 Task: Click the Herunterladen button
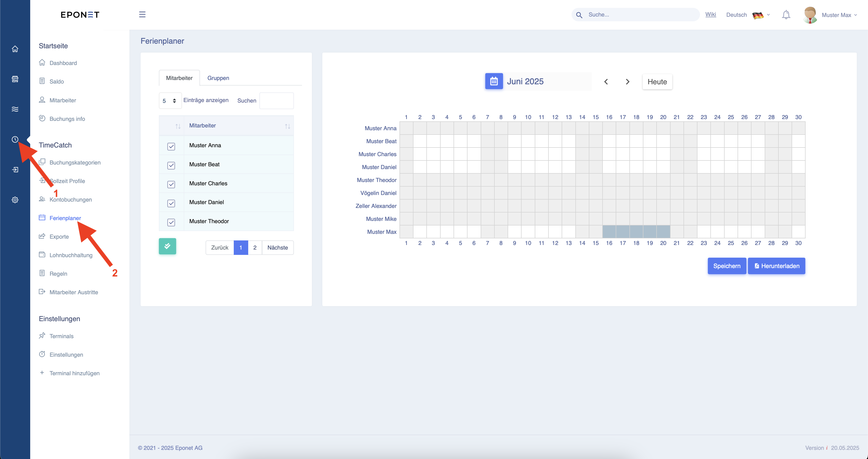pyautogui.click(x=776, y=266)
